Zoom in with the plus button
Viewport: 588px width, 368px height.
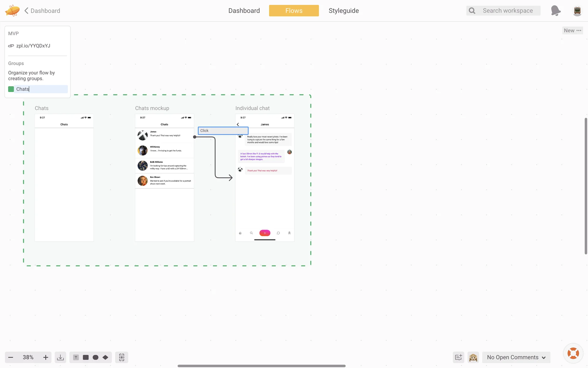(x=46, y=357)
